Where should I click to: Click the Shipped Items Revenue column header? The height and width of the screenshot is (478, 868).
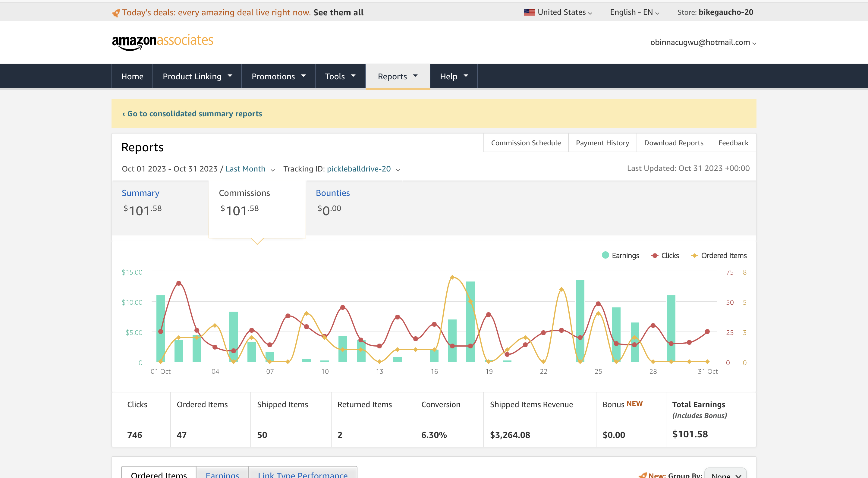point(531,404)
